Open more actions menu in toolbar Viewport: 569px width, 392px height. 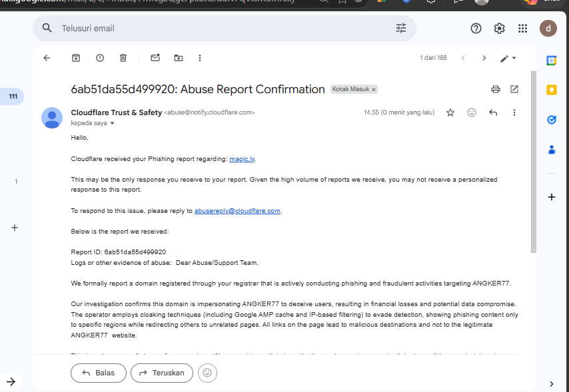click(200, 58)
